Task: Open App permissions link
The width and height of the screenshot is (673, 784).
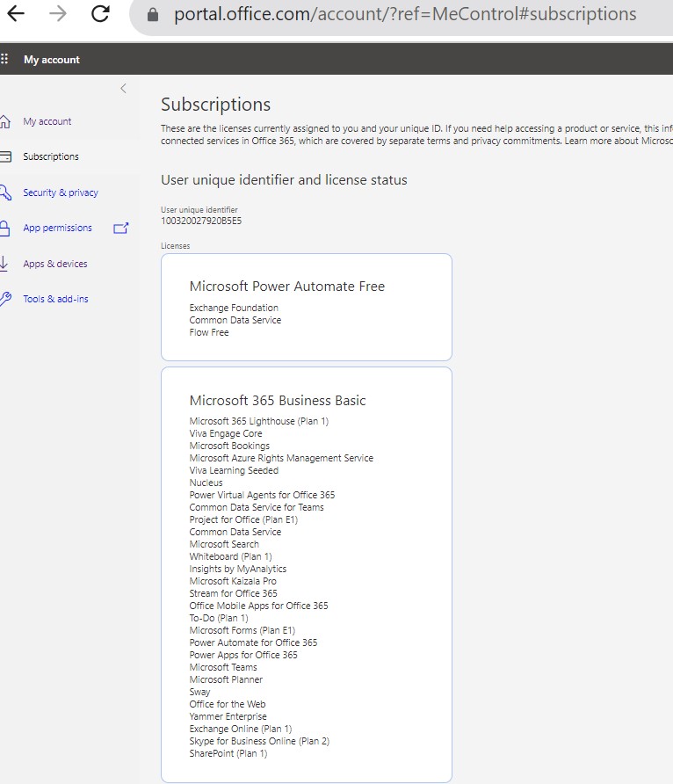Action: (x=57, y=228)
